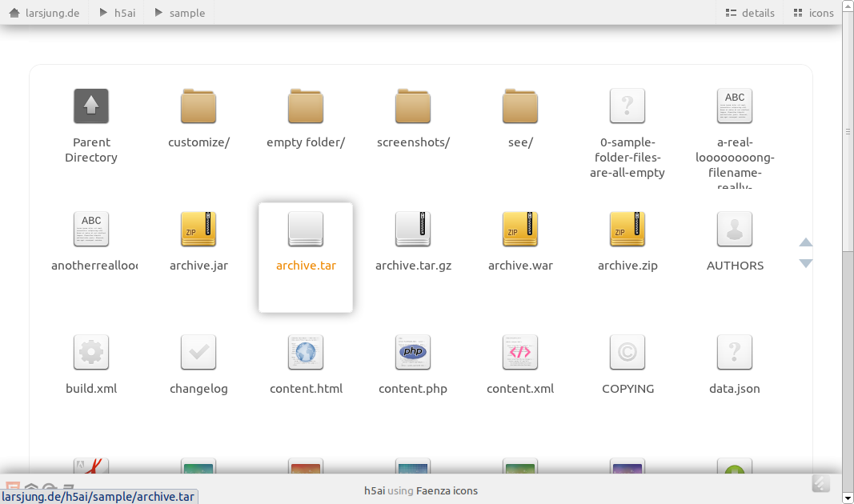Screen dimensions: 854x504
Task: Click the COPYING copyright icon
Action: pos(627,352)
